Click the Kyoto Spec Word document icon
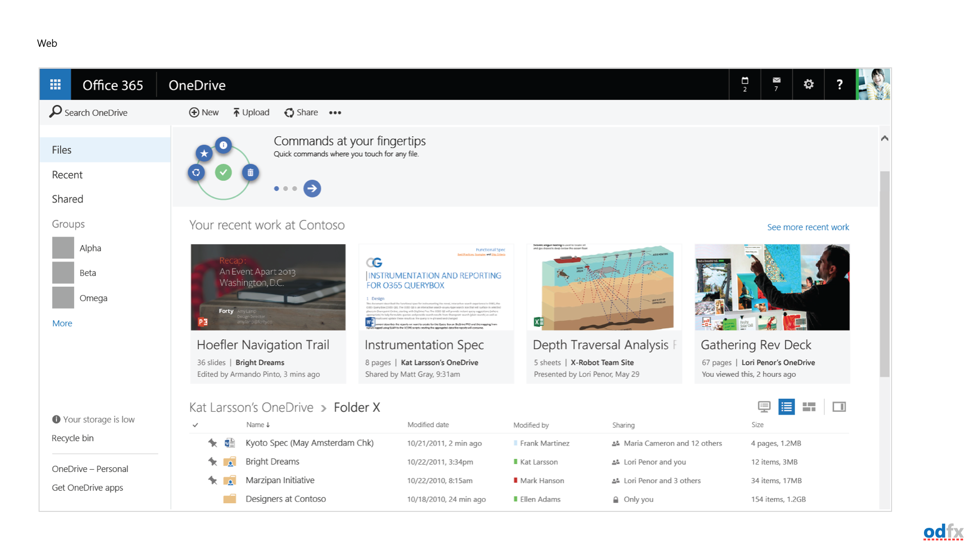The image size is (980, 552). tap(230, 443)
